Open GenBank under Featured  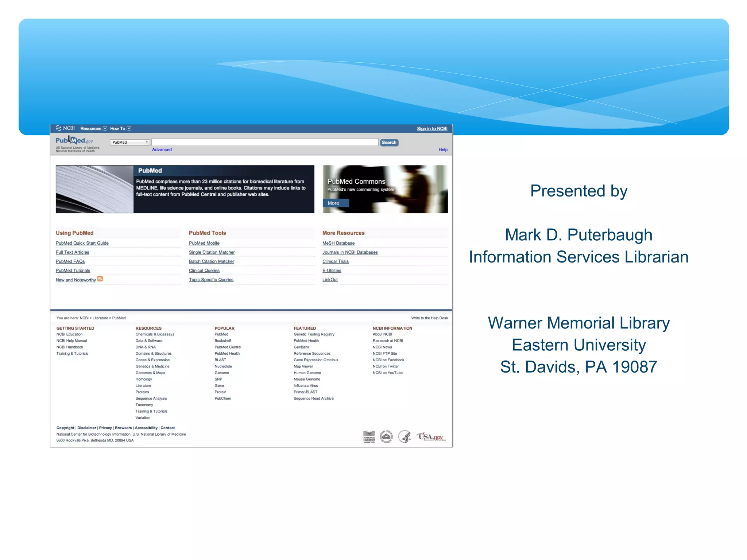[x=301, y=347]
